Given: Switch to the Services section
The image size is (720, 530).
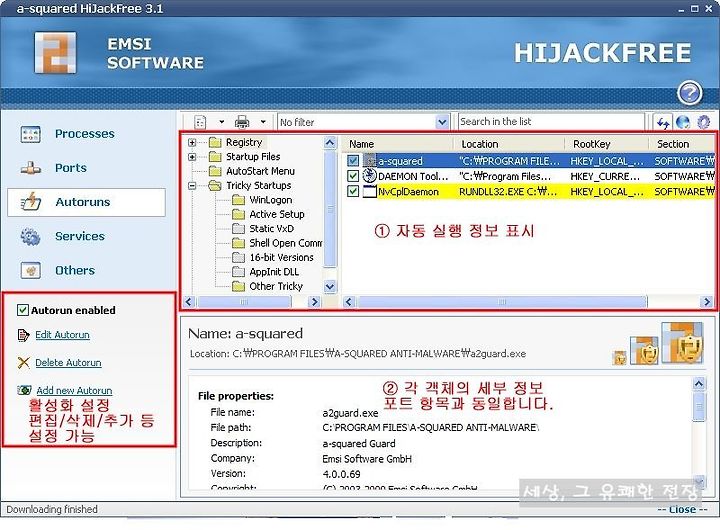Looking at the screenshot, I should [80, 236].
